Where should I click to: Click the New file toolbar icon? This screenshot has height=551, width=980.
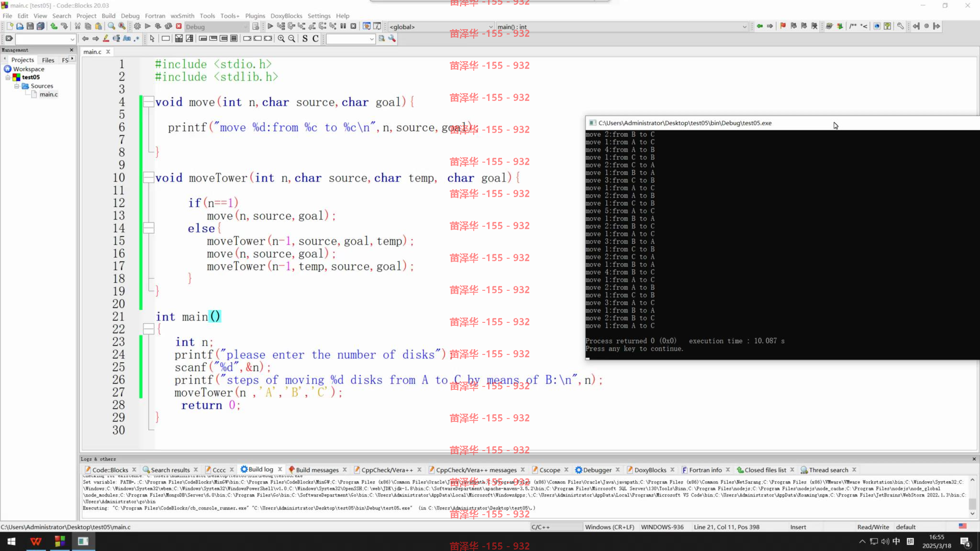coord(9,26)
